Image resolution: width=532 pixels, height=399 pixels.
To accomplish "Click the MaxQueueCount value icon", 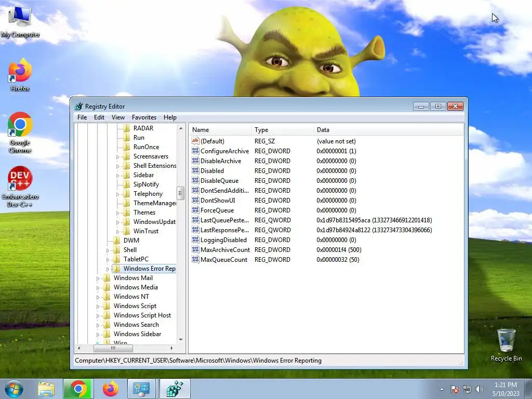I will pos(195,260).
